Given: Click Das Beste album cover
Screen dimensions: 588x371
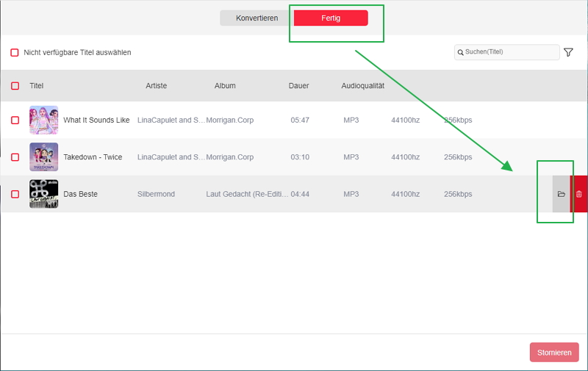Looking at the screenshot, I should point(43,194).
